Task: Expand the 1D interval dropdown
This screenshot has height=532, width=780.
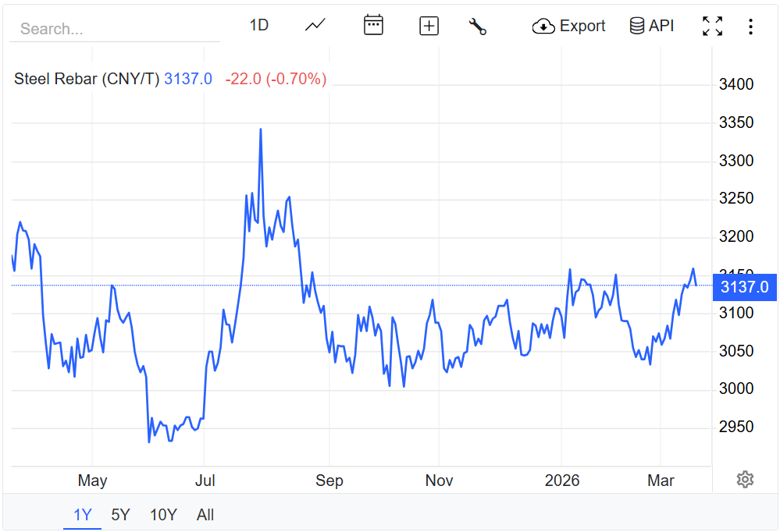Action: (258, 26)
